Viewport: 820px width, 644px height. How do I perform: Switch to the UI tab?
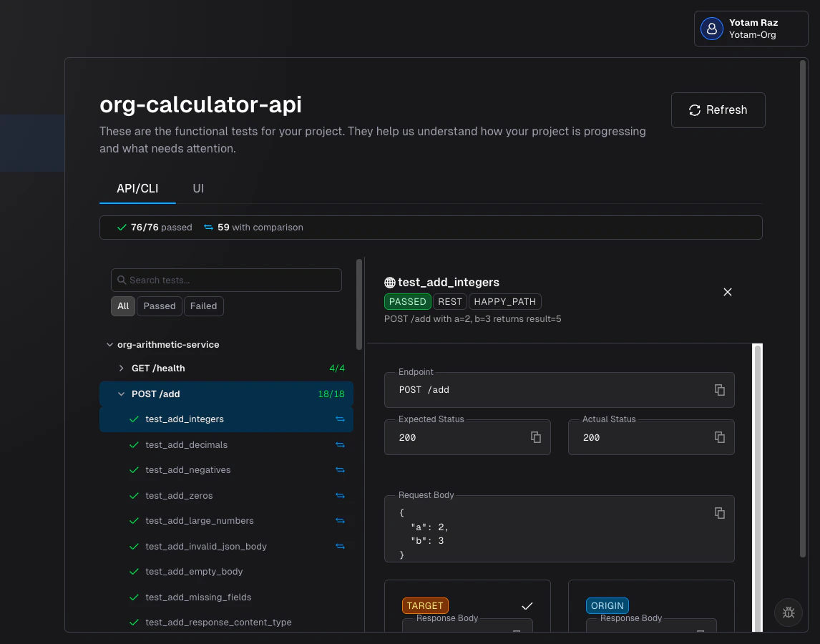[x=198, y=188]
